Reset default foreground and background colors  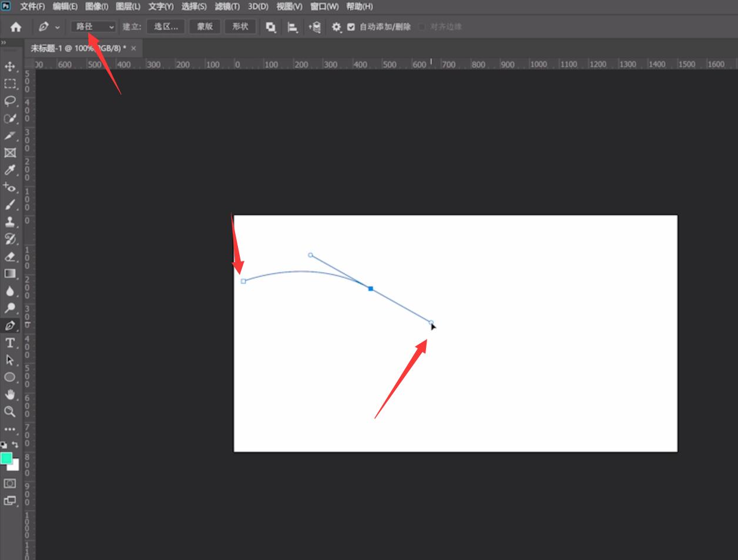(x=4, y=445)
